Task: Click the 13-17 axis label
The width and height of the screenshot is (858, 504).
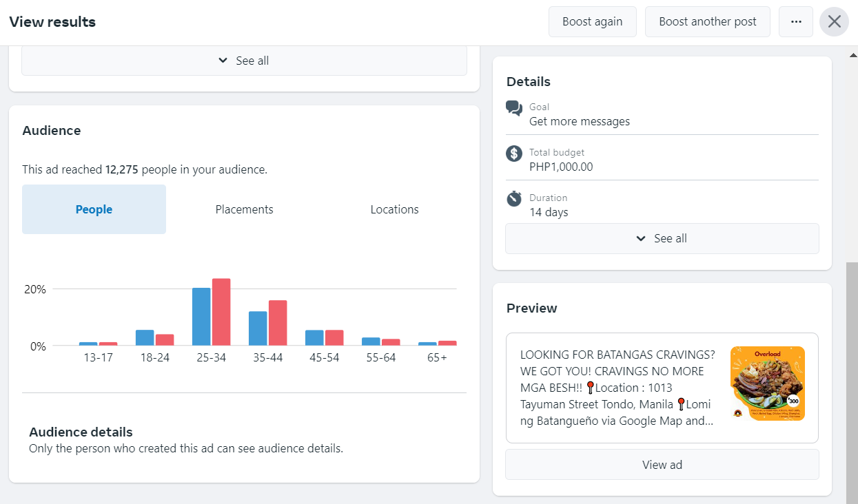Action: 98,358
